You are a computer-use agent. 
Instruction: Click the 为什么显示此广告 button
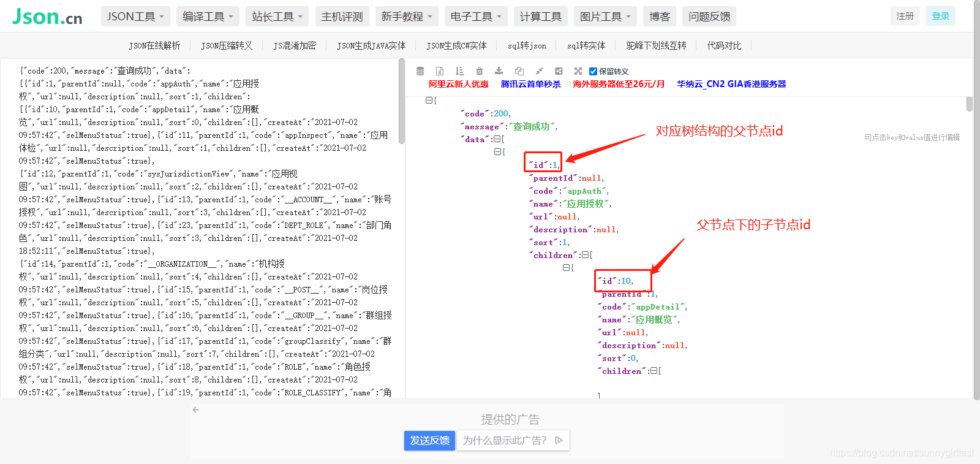point(513,440)
